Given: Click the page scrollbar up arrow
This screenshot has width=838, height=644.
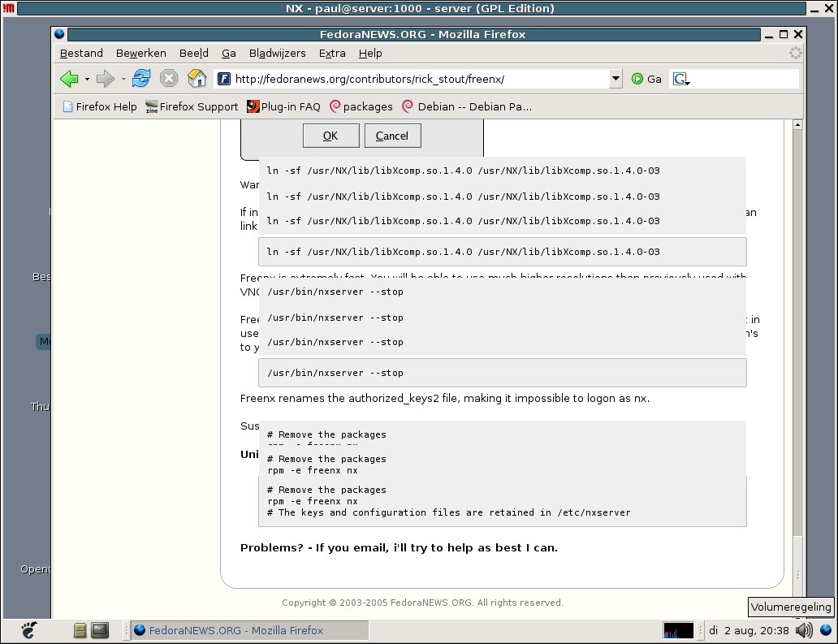Looking at the screenshot, I should tap(797, 124).
